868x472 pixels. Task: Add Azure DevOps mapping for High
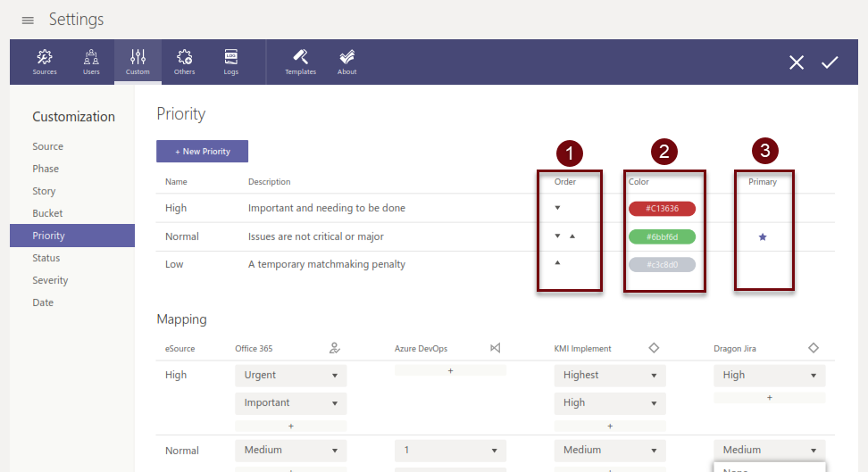[450, 370]
